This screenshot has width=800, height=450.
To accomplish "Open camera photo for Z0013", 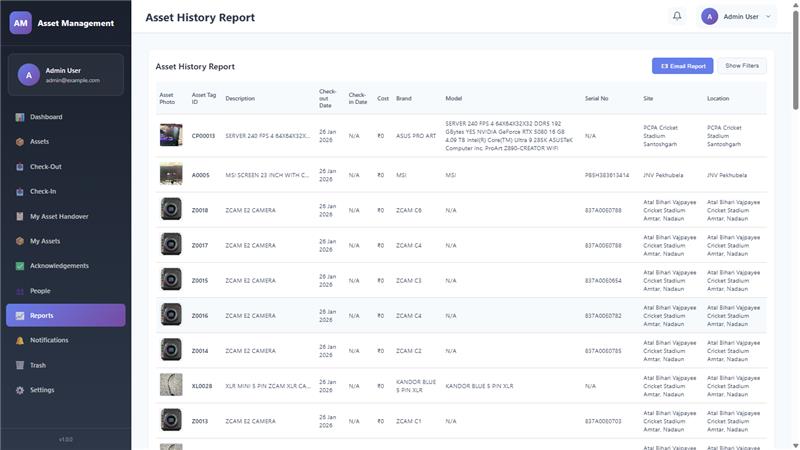I will [171, 420].
